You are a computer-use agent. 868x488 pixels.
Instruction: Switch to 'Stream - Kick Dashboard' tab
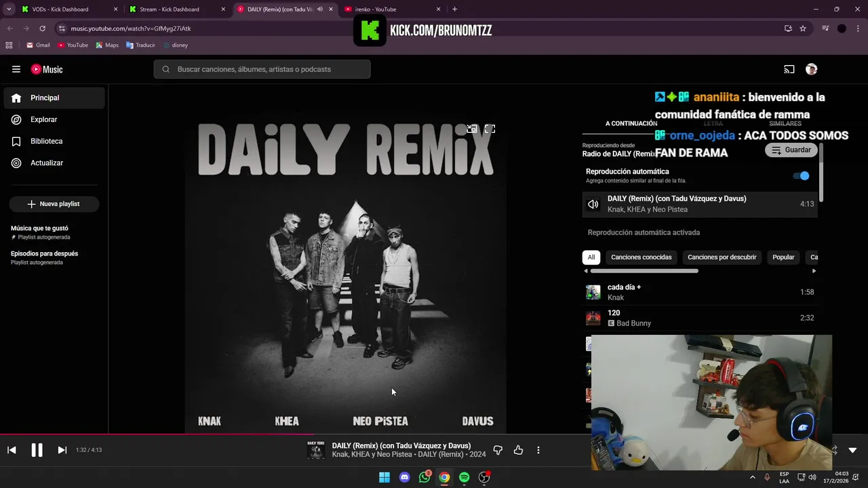click(177, 9)
